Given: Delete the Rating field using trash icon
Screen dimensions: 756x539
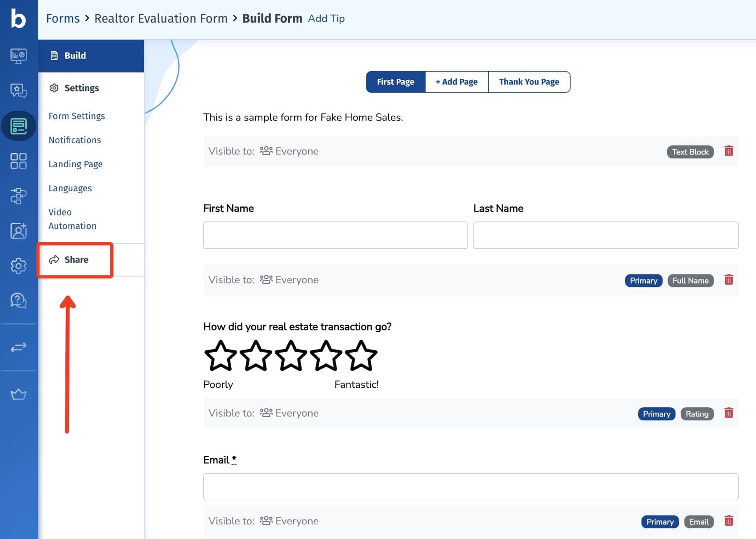Looking at the screenshot, I should click(x=728, y=413).
